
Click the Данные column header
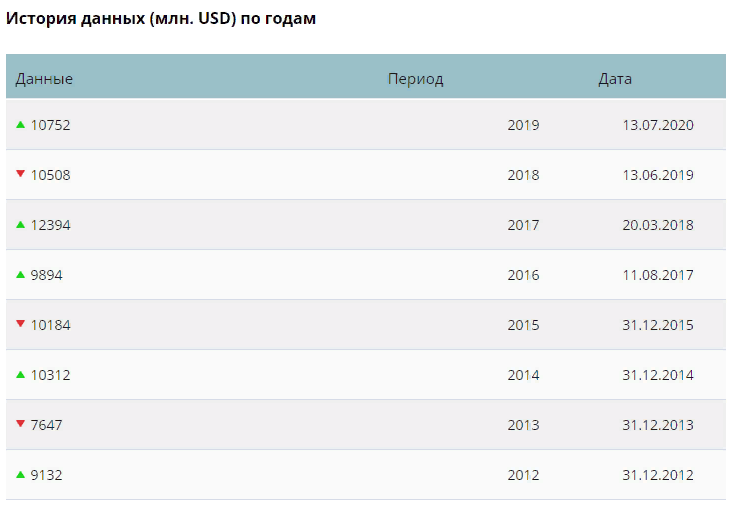pyautogui.click(x=44, y=79)
